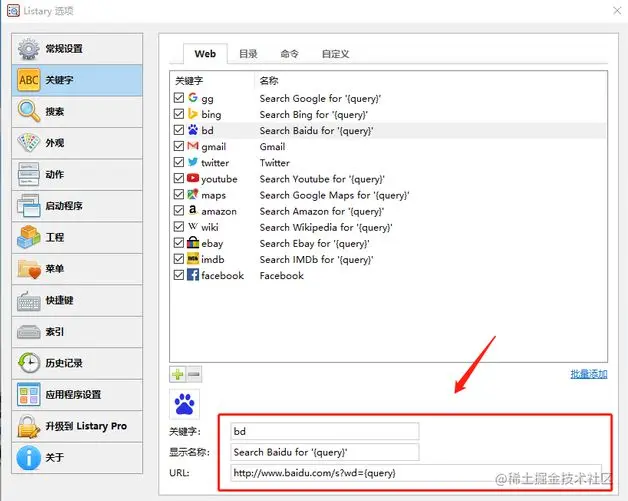
Task: Open the 关于 info icon
Action: pyautogui.click(x=28, y=457)
